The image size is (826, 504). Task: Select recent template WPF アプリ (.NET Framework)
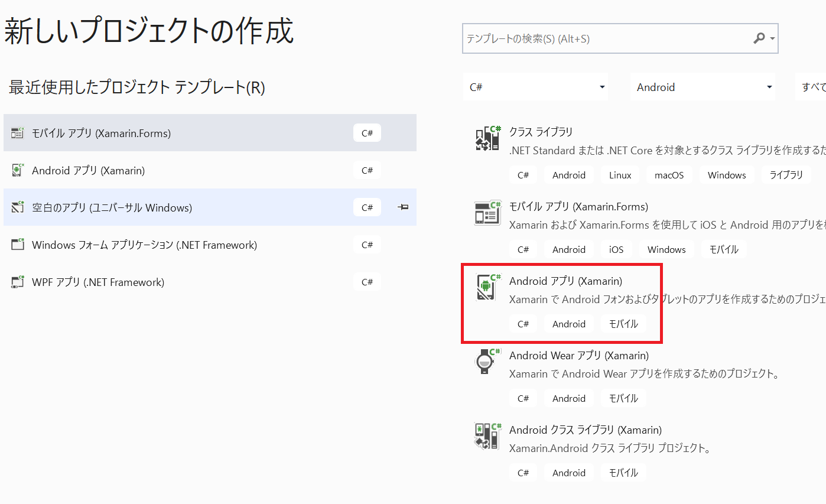click(210, 282)
